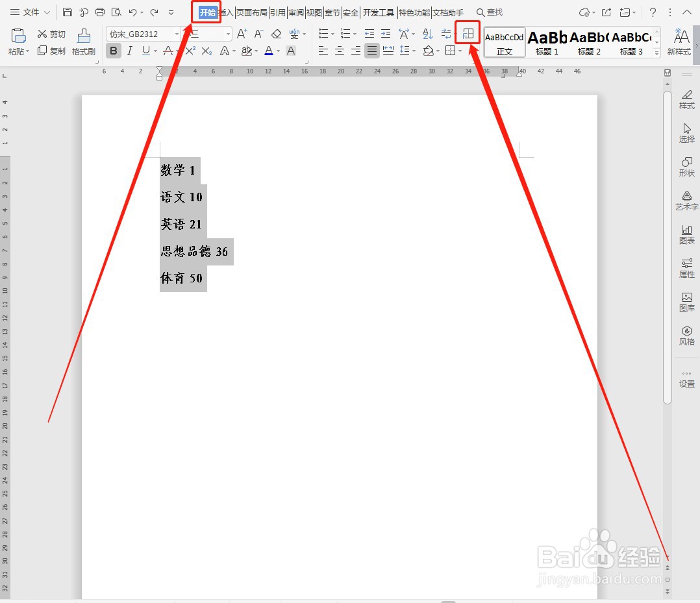Open the Chart (图表) sidebar panel
The height and width of the screenshot is (603, 700).
click(686, 234)
